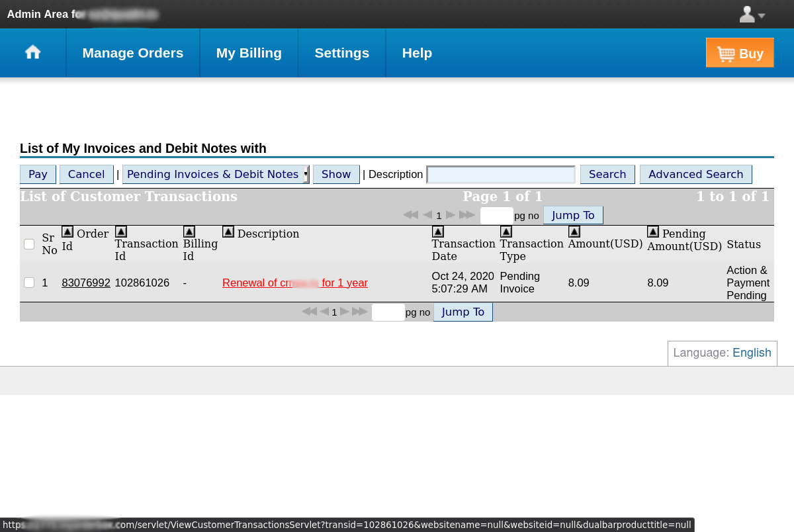Sort the Description column ascending
This screenshot has height=532, width=794.
pyautogui.click(x=228, y=232)
